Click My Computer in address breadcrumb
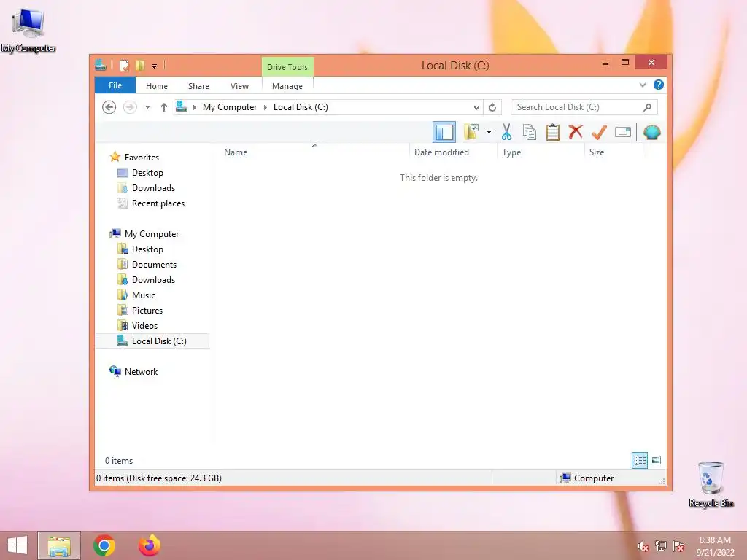This screenshot has width=747, height=560. pos(230,107)
